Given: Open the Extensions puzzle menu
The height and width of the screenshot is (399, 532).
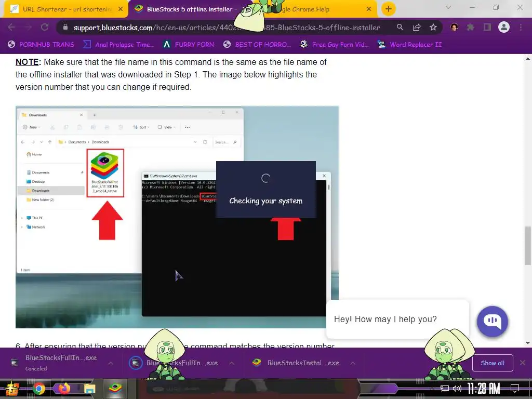Looking at the screenshot, I should pos(471,27).
